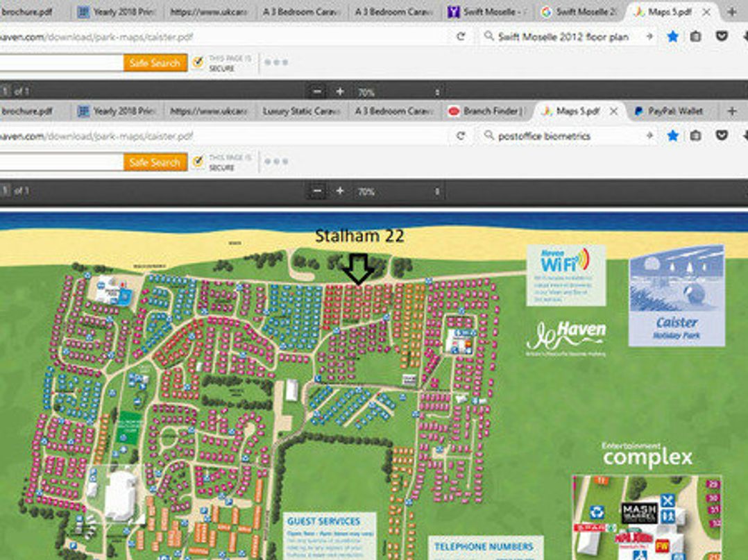Click the downloads arrow in the toolbar
748x560 pixels.
point(745,136)
